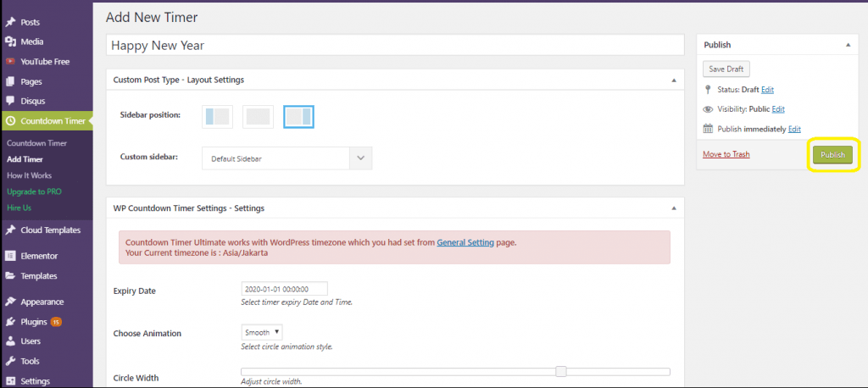The height and width of the screenshot is (388, 868).
Task: Select no-sidebar layout option
Action: (258, 117)
